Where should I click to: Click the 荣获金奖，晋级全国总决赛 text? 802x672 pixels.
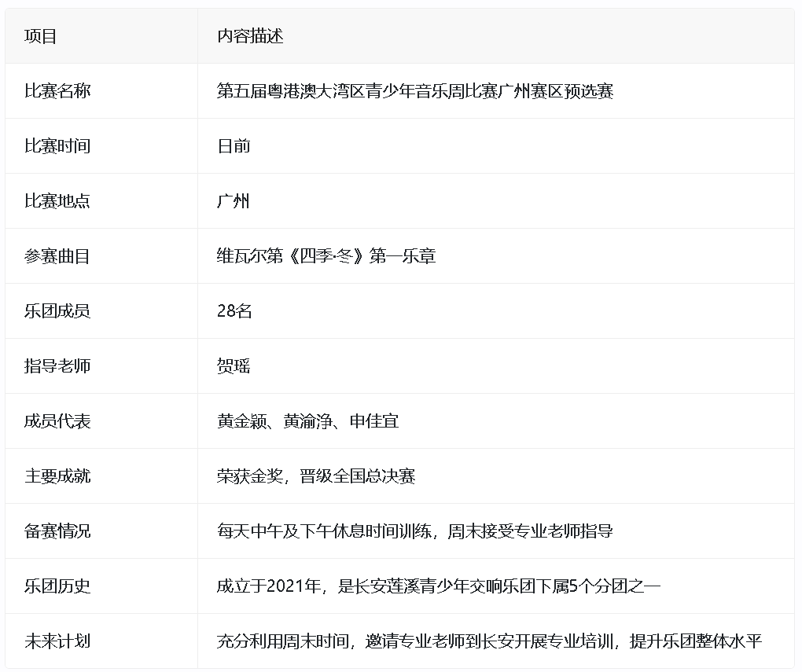(315, 476)
